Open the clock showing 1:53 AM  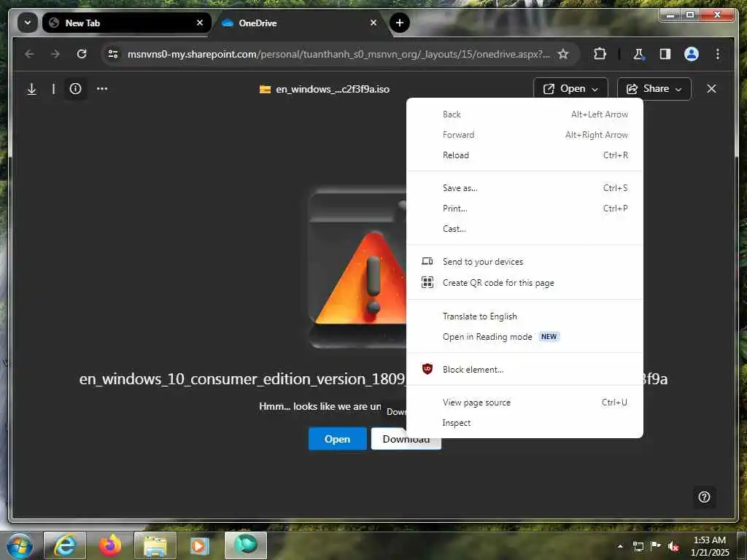[x=710, y=546]
